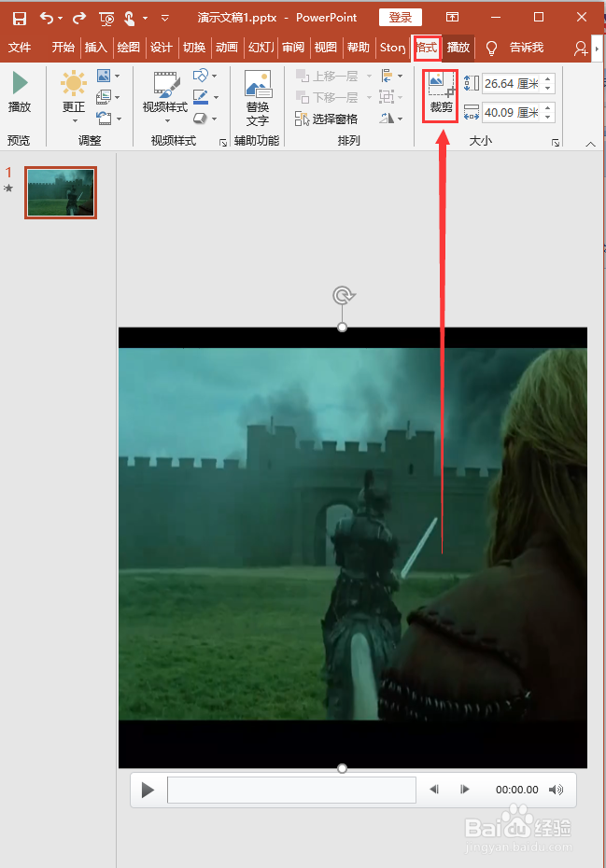
Task: Step video forward 0.25 seconds
Action: coord(465,790)
